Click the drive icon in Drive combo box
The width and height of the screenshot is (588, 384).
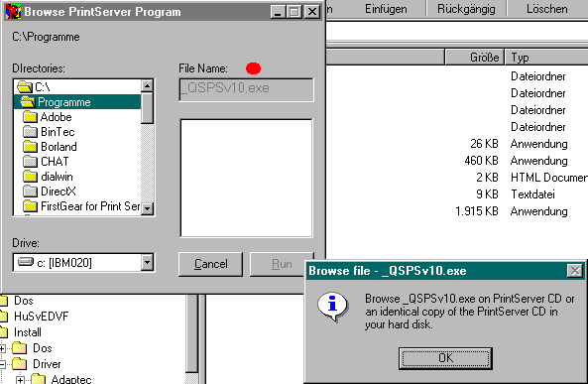(x=26, y=262)
